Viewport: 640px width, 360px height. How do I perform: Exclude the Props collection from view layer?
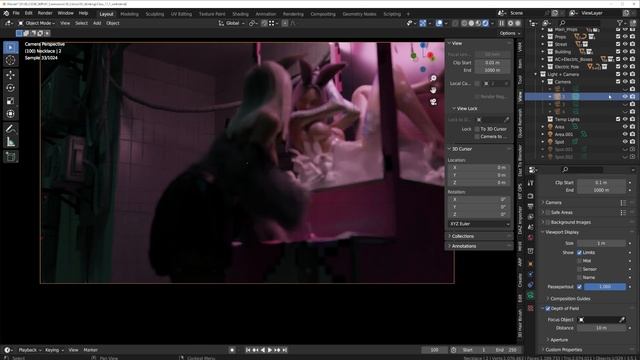pos(618,37)
